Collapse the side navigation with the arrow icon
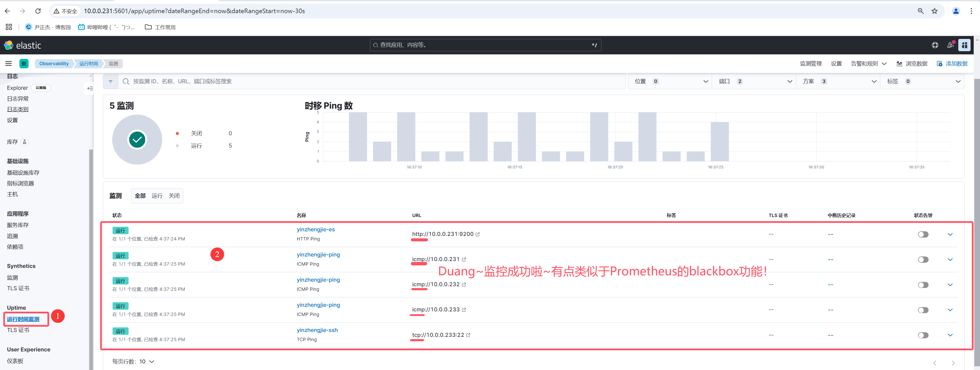 coord(90,88)
